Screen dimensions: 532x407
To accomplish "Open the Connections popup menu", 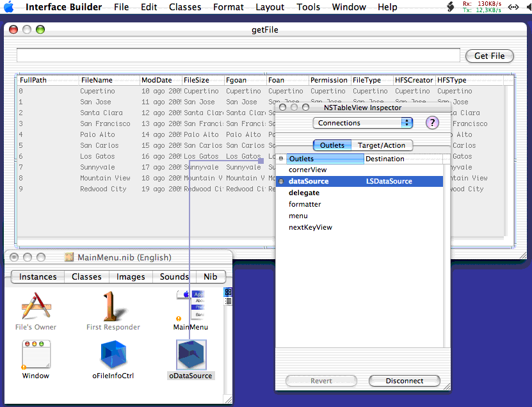I will click(x=363, y=123).
